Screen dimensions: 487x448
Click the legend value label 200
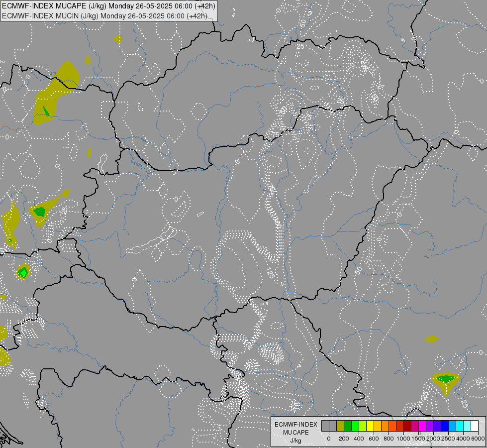tap(344, 439)
